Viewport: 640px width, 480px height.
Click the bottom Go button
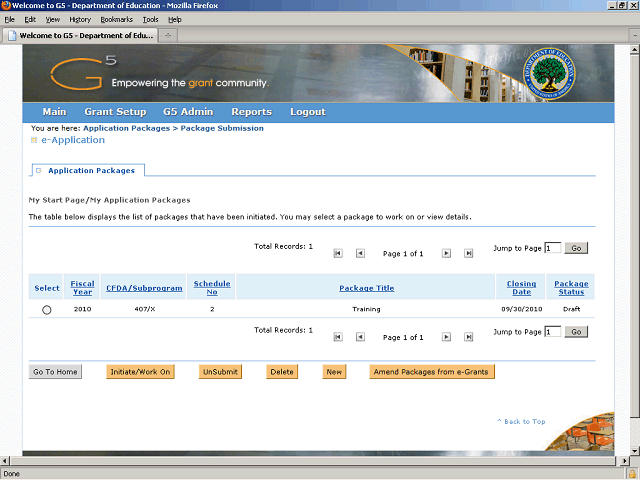click(x=576, y=332)
